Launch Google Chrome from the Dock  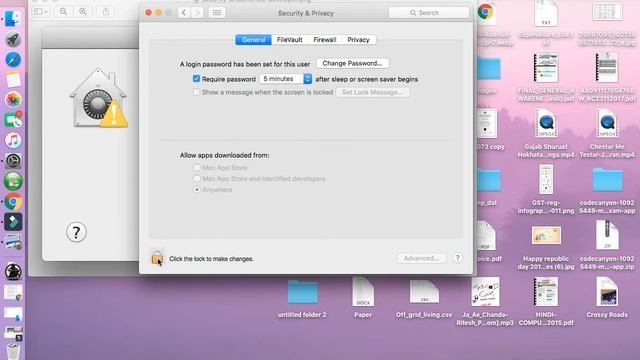pos(13,202)
